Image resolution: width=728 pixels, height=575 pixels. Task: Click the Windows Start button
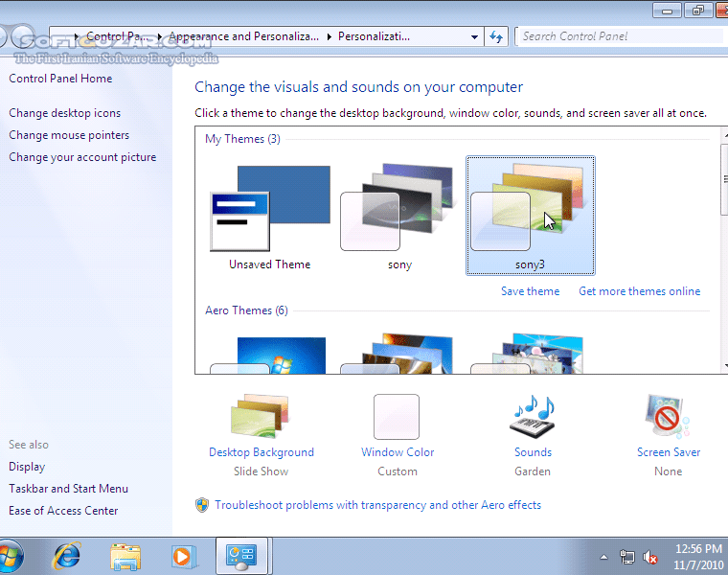click(x=11, y=556)
